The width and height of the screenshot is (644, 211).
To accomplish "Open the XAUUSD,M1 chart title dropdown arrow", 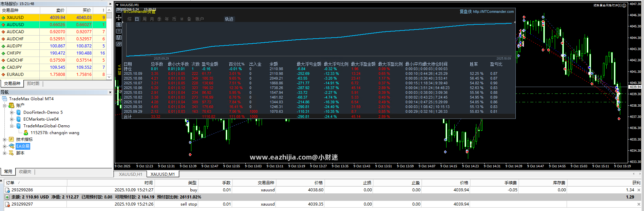I will (x=117, y=5).
